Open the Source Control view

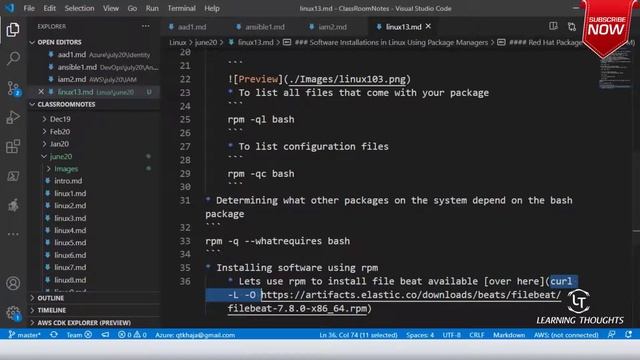click(x=13, y=88)
